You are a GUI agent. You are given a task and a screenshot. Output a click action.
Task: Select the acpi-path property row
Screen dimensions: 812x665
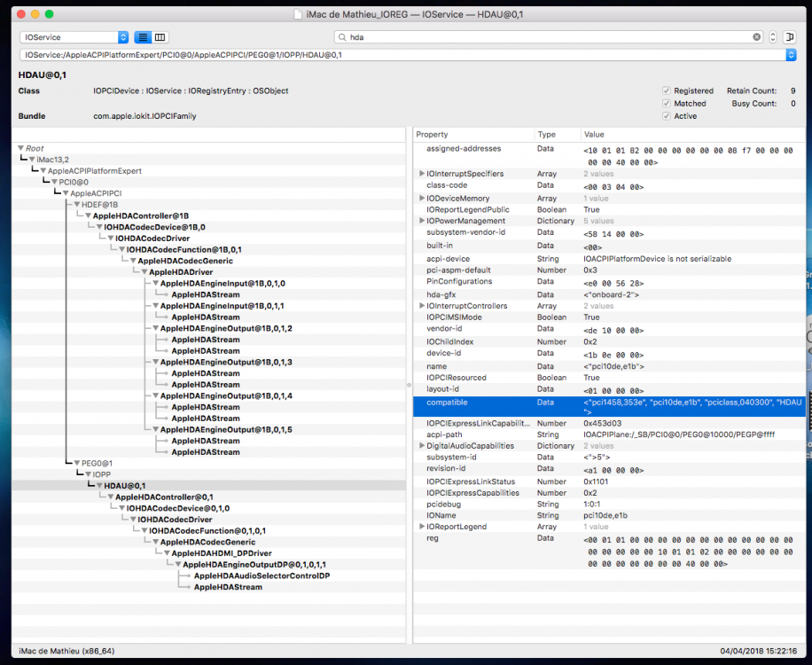click(x=610, y=434)
